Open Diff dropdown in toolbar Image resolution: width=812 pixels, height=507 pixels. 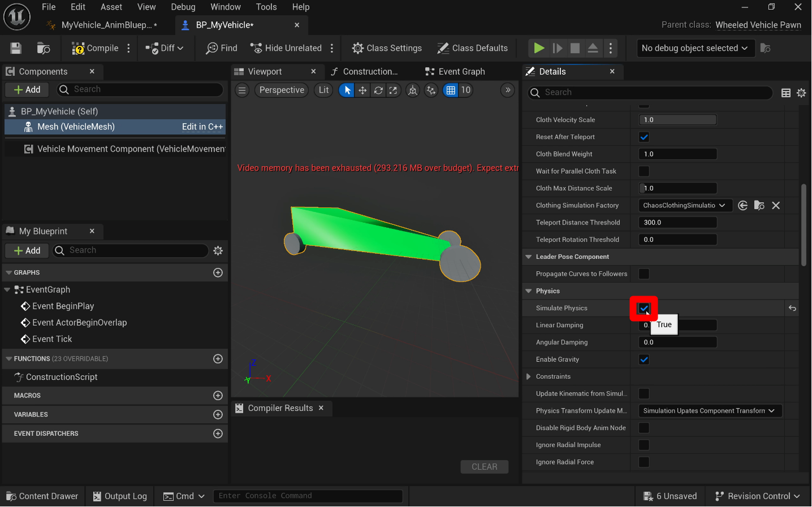(165, 48)
